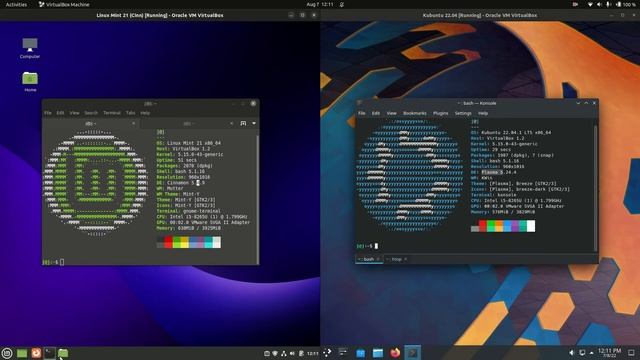Open Search menu in Mint terminal
640x360 pixels.
[91, 113]
